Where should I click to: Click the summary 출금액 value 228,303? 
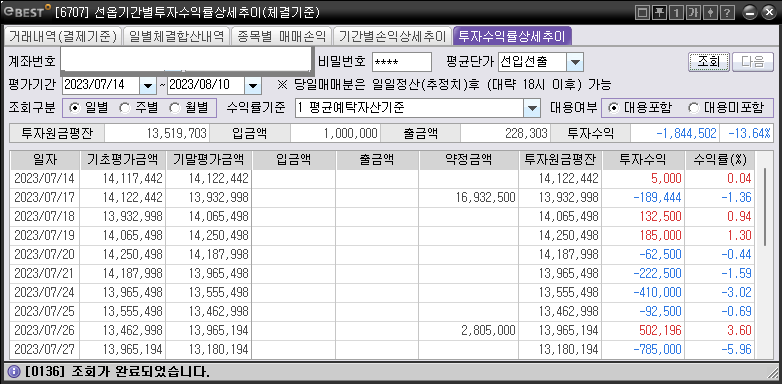click(x=528, y=134)
